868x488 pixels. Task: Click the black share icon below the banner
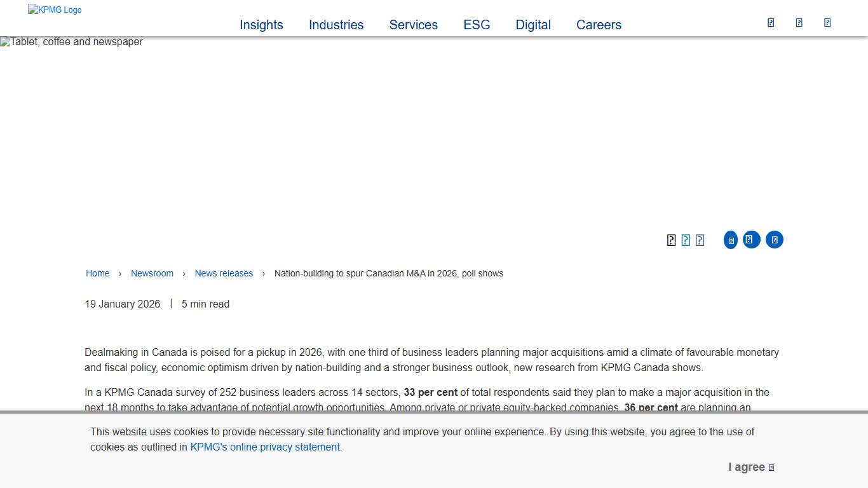[671, 240]
